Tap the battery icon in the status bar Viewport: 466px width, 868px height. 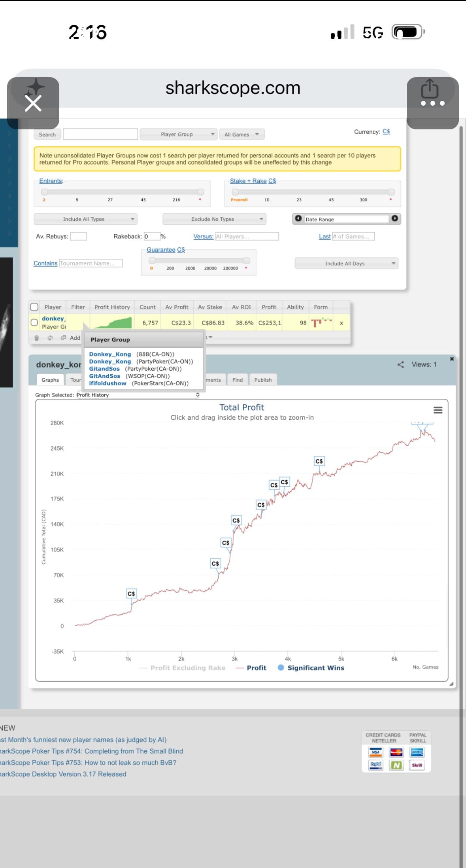pos(408,32)
